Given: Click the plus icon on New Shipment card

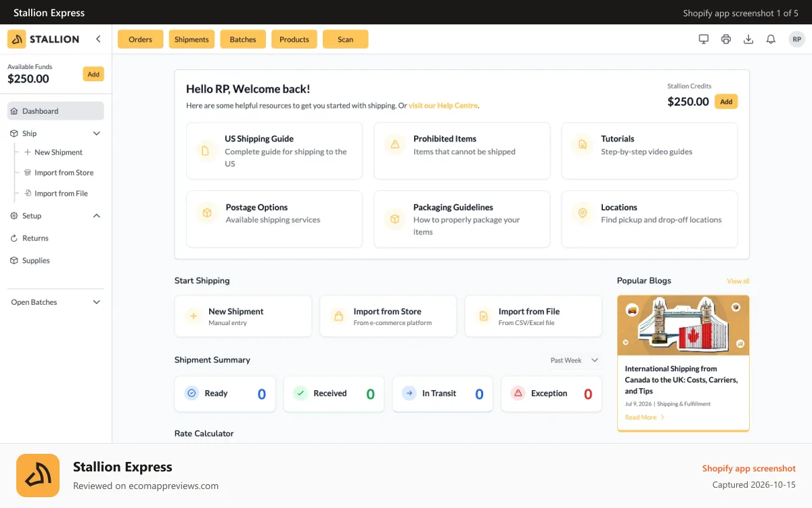Looking at the screenshot, I should point(193,316).
